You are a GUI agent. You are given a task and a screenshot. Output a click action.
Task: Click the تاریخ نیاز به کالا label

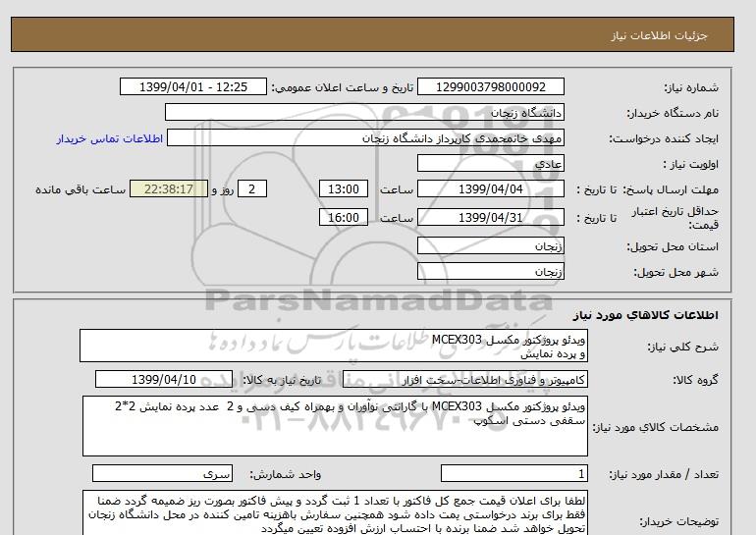point(282,380)
